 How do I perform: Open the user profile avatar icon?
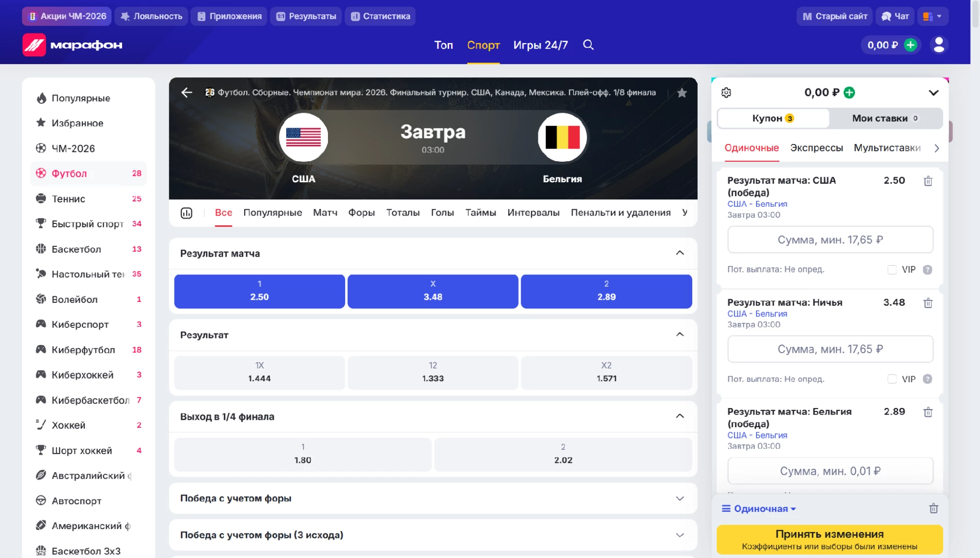[939, 45]
